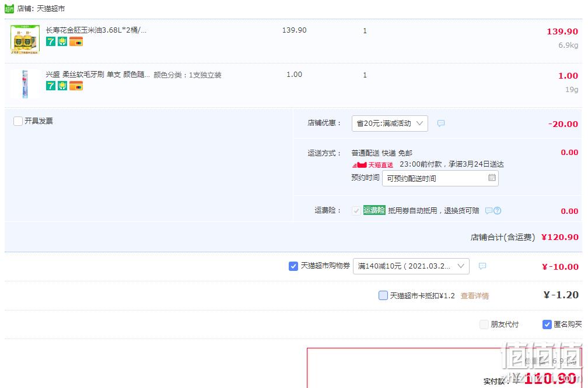Click the comment icon next to 退换货可赔

tap(489, 210)
